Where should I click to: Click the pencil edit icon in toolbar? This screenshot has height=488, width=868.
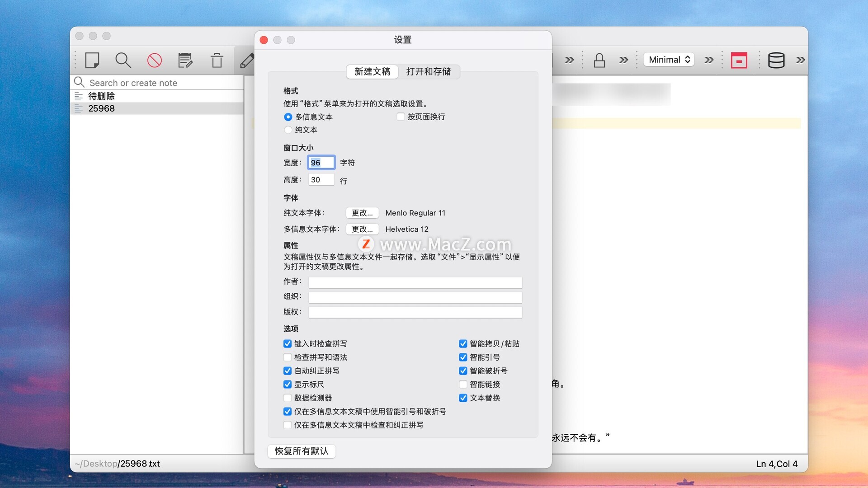point(247,60)
